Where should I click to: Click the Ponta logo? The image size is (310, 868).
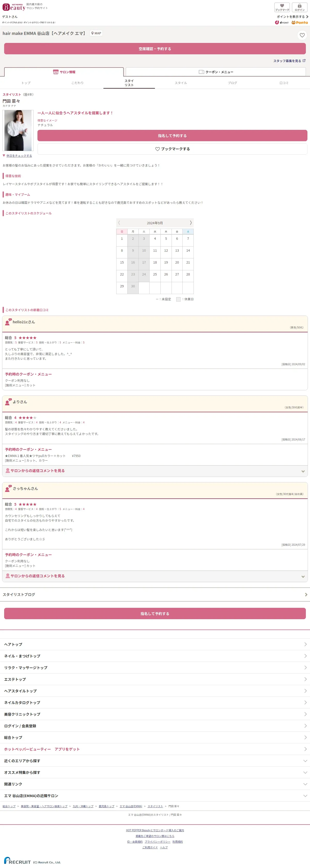coord(300,23)
